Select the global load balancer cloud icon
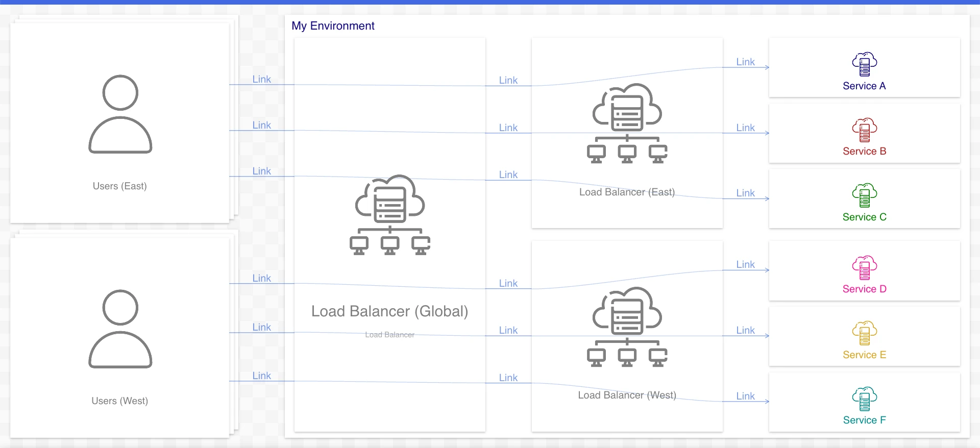The width and height of the screenshot is (980, 448). coord(390,215)
